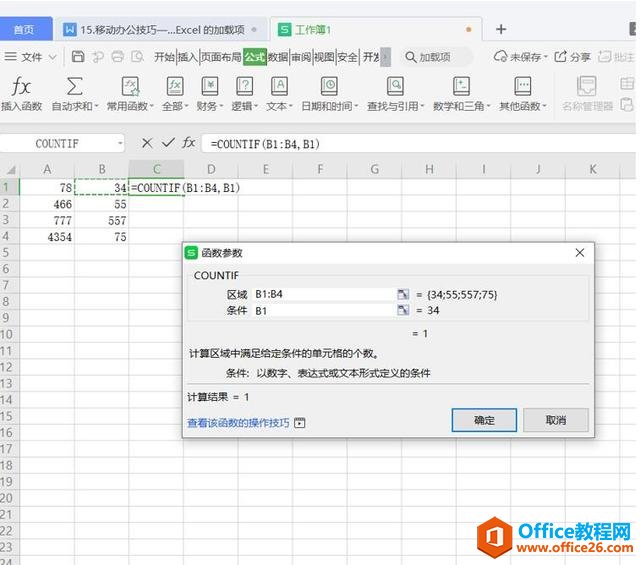
Task: Open the Name Manager (名称管理器) icon
Action: tap(587, 86)
